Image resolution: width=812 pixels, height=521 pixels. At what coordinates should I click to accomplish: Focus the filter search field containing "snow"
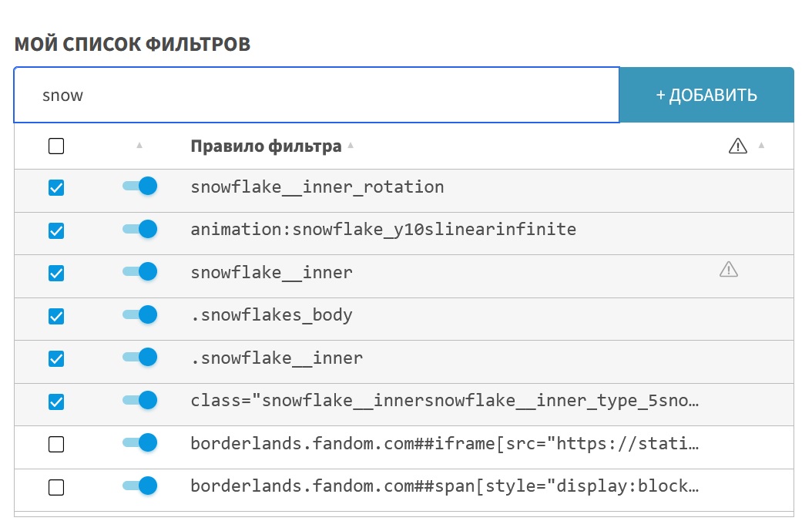316,95
